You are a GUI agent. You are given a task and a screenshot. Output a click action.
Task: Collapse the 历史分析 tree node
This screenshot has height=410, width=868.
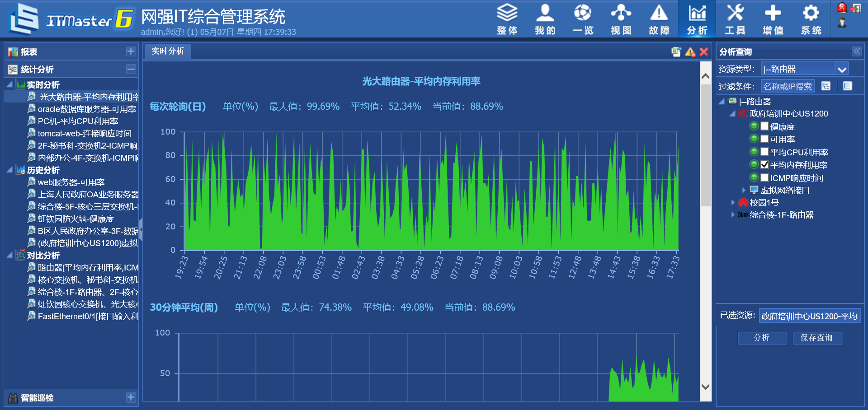coord(9,170)
